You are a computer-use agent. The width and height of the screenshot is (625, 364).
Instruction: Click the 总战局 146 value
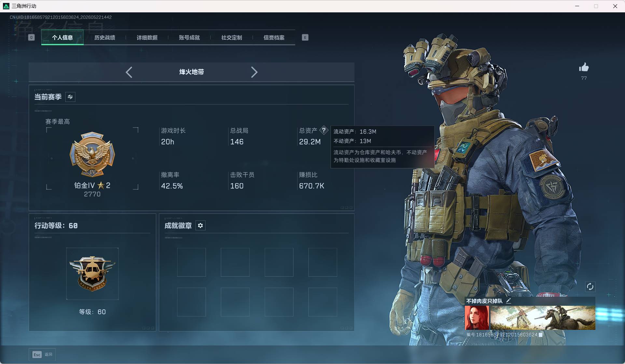237,142
